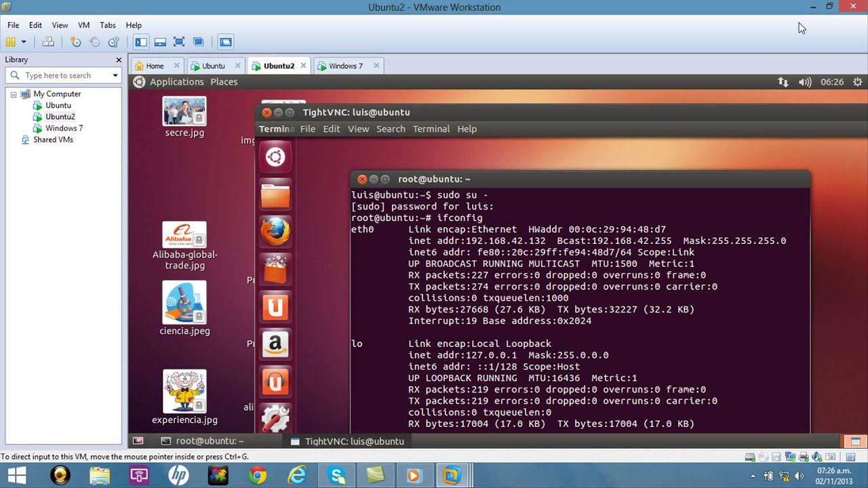Viewport: 868px width, 488px height.
Task: Send Ctrl+Alt+Del to the virtual machine
Action: 48,42
